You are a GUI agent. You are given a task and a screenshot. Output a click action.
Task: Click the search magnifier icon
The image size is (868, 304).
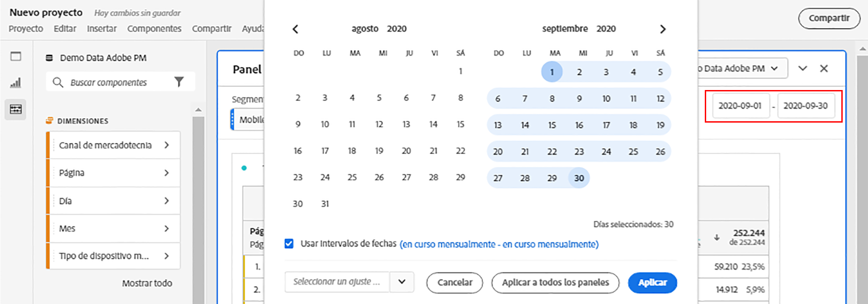pos(58,82)
